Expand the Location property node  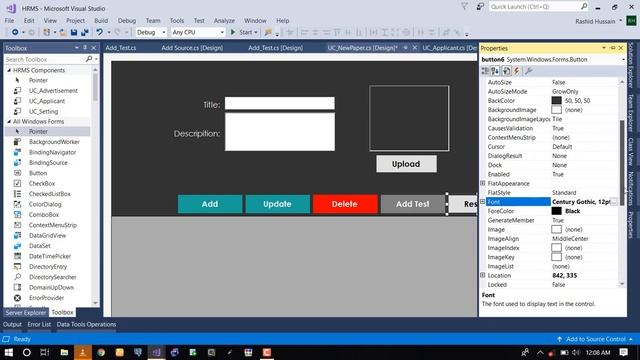(x=482, y=276)
